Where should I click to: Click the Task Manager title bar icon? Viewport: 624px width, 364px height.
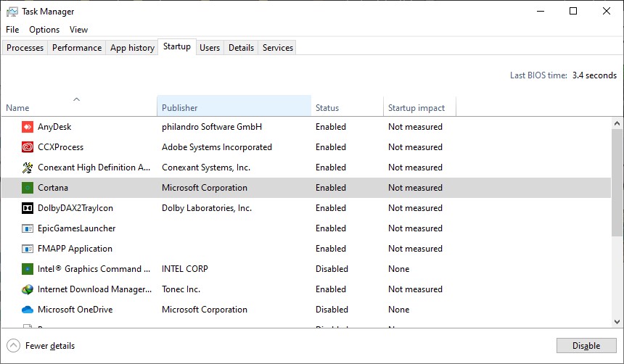pos(12,12)
